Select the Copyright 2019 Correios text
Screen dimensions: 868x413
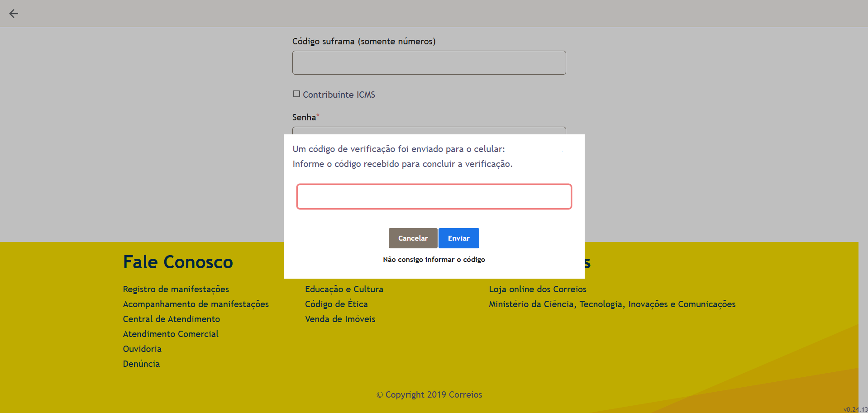tap(429, 394)
